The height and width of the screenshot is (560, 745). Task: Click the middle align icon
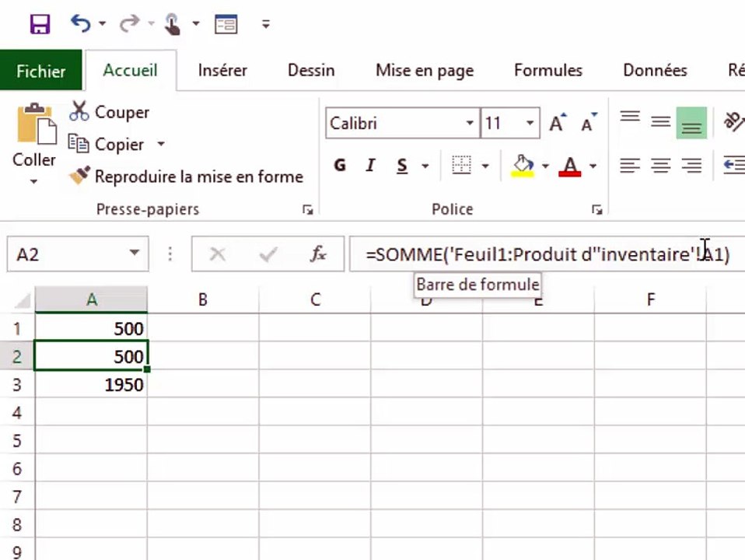click(x=660, y=122)
